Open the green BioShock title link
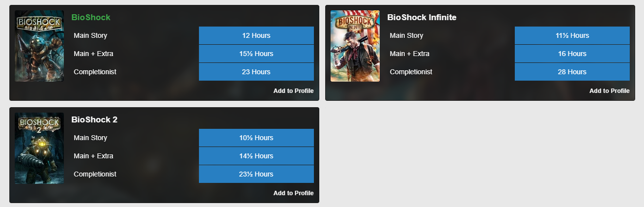Viewport: 644px width, 207px height. click(91, 18)
